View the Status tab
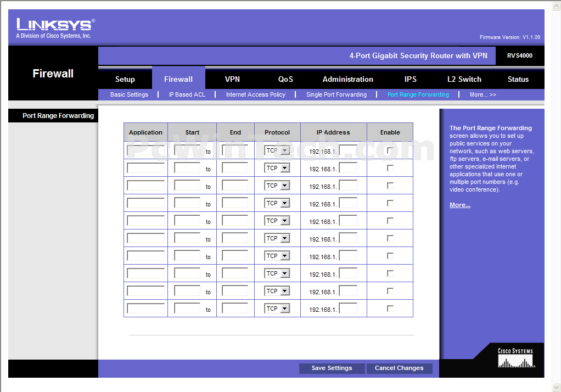The height and width of the screenshot is (392, 561). click(518, 79)
